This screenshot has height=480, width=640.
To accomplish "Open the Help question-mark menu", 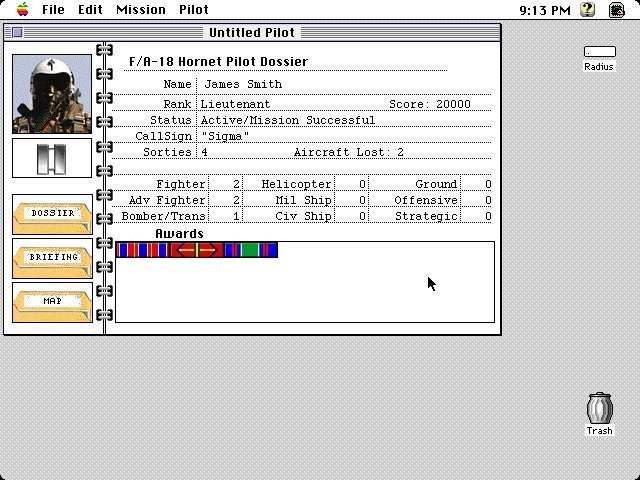I will click(589, 9).
